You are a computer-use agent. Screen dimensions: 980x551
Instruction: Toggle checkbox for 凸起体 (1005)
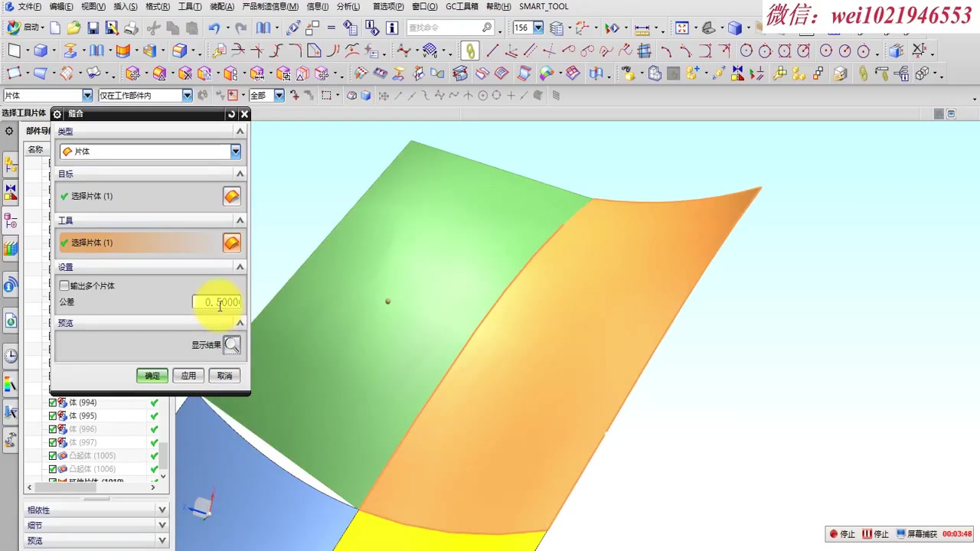[53, 456]
